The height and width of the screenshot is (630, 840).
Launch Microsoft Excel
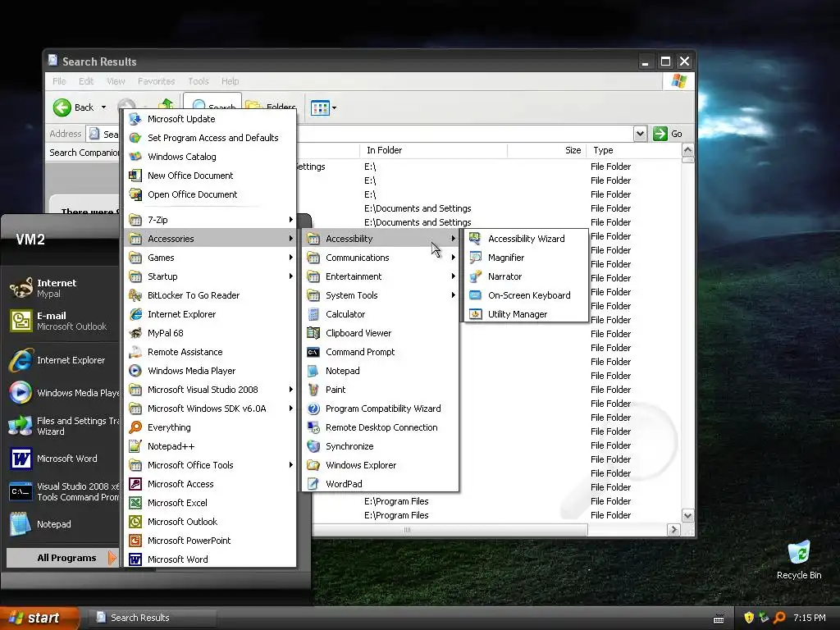(210, 503)
